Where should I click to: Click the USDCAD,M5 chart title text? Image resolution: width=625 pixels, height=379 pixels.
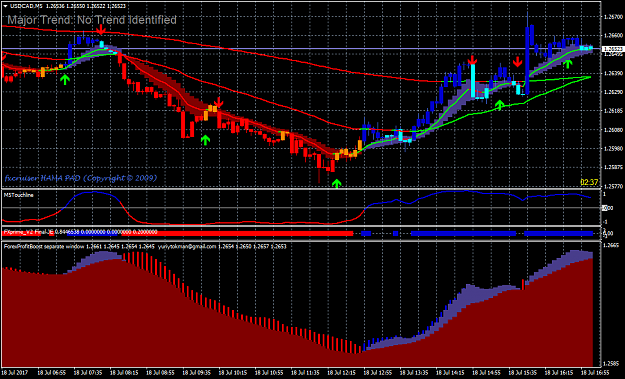click(27, 6)
